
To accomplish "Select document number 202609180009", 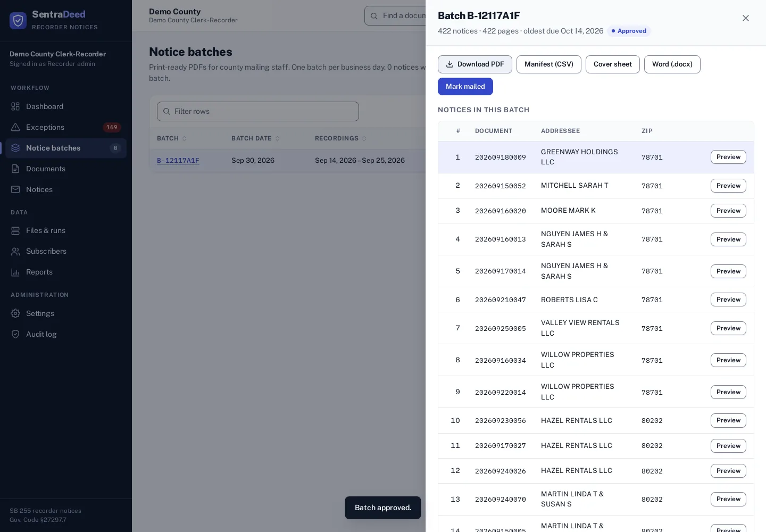I will (x=501, y=157).
